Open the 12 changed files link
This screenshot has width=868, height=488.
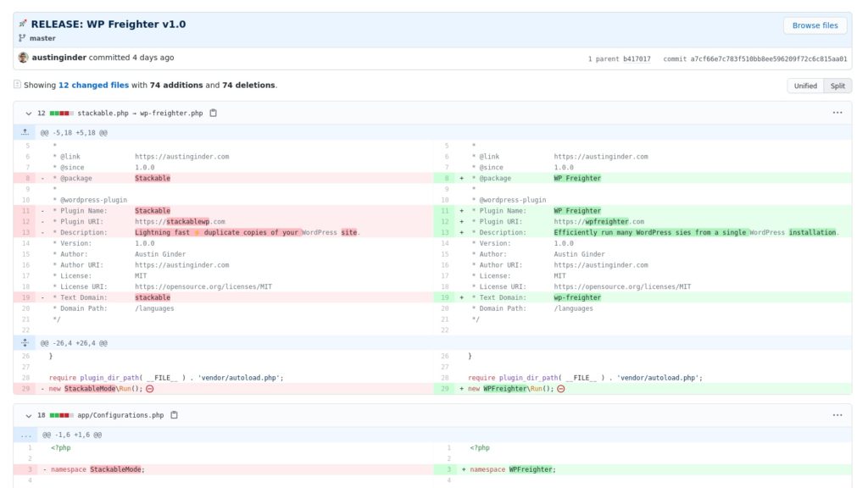93,86
